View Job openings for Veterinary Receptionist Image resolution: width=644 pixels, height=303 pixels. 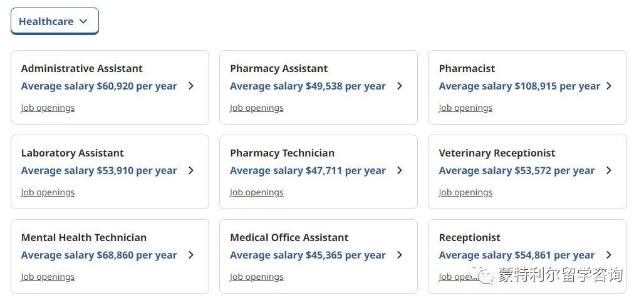(465, 193)
